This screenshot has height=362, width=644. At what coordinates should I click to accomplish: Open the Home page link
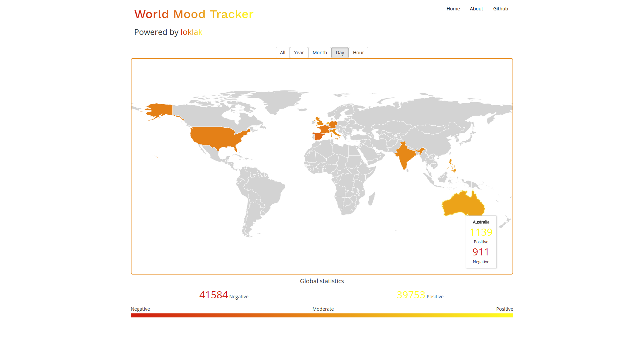coord(453,9)
